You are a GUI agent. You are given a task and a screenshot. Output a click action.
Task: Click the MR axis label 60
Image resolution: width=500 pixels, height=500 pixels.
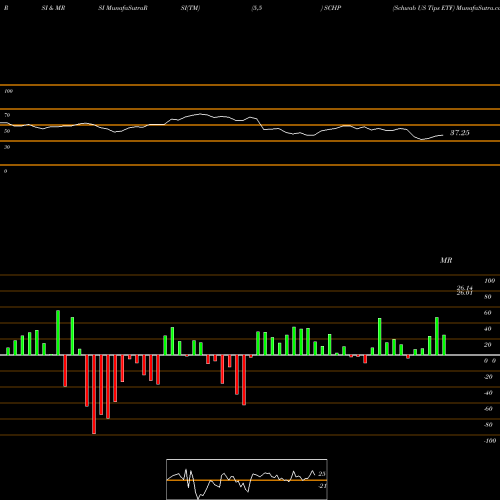click(x=488, y=313)
